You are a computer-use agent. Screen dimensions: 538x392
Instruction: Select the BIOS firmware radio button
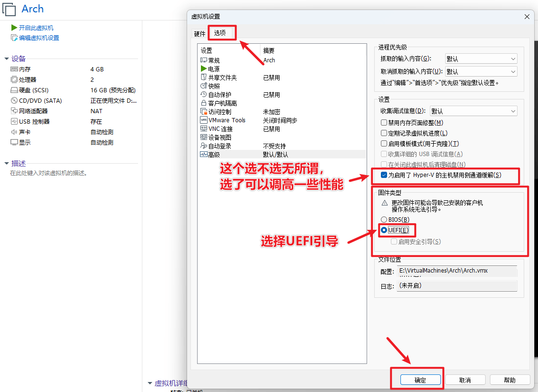click(x=384, y=219)
